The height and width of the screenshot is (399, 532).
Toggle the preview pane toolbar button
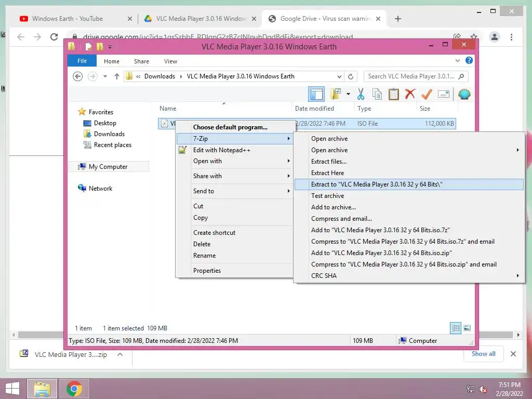(x=316, y=94)
